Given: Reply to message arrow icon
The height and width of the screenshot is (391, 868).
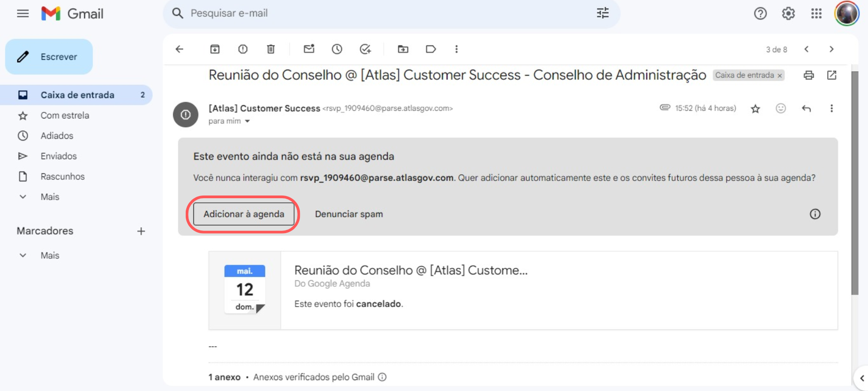Looking at the screenshot, I should (806, 108).
